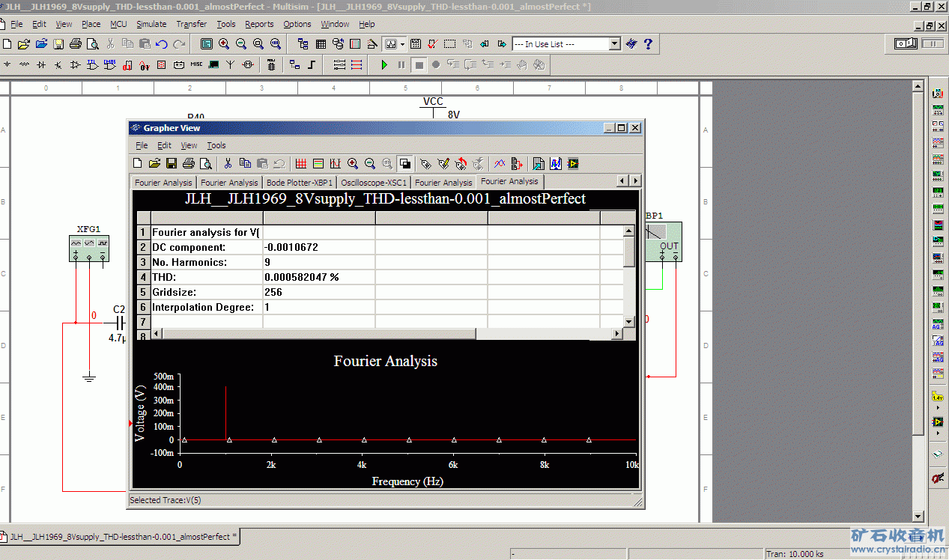This screenshot has height=560, width=949.
Task: Click the Grapher zoom in magnifier
Action: (353, 164)
